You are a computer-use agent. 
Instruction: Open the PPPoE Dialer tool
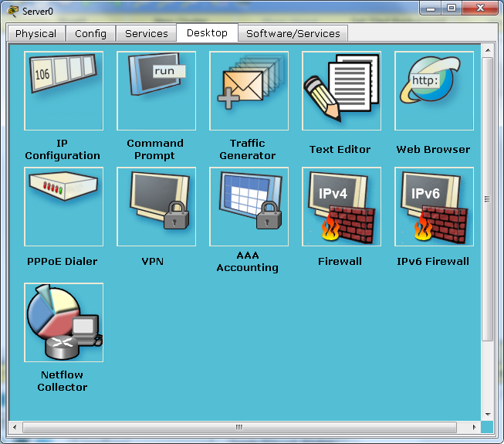point(63,206)
